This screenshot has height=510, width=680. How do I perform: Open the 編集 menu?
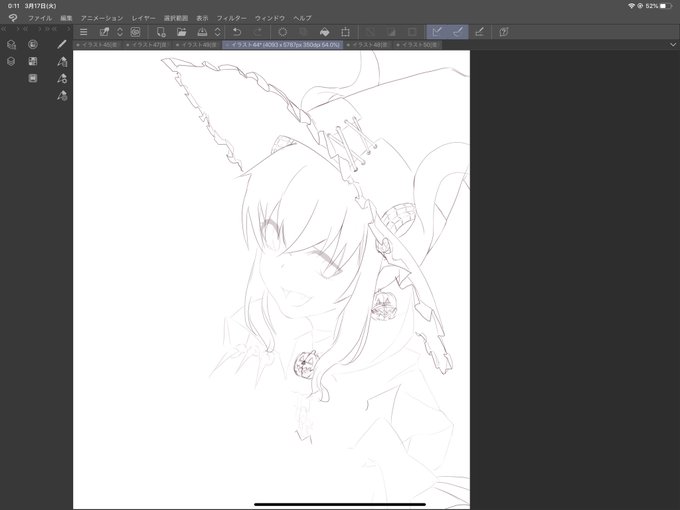(66, 18)
